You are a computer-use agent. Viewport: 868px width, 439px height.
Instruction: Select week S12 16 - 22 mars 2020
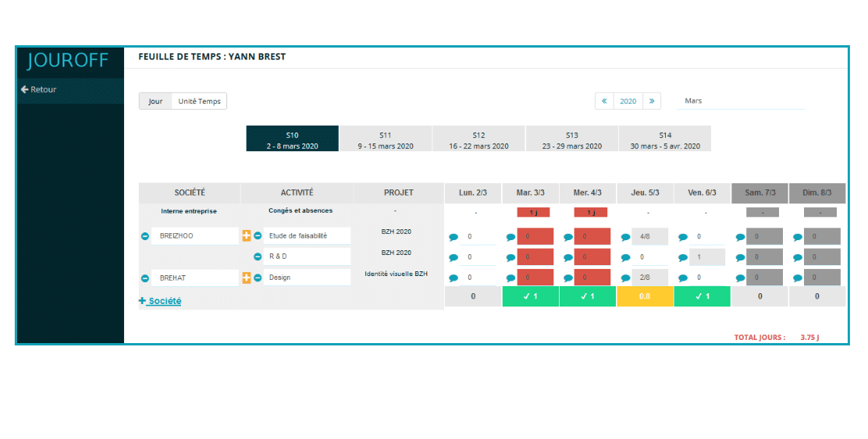478,139
